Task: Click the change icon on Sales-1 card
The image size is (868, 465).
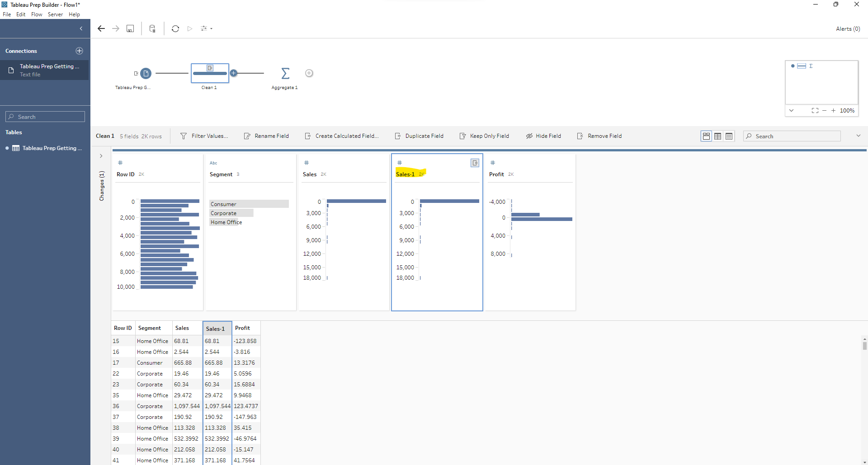Action: pos(475,163)
